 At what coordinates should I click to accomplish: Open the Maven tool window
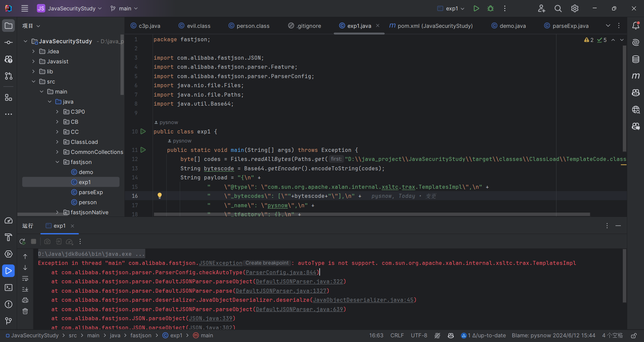tap(636, 76)
